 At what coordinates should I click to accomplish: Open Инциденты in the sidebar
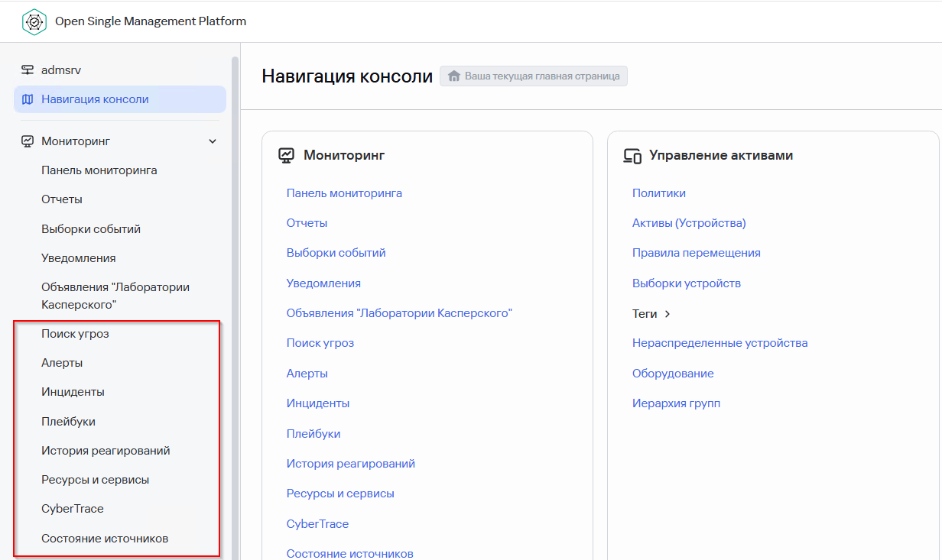[73, 392]
